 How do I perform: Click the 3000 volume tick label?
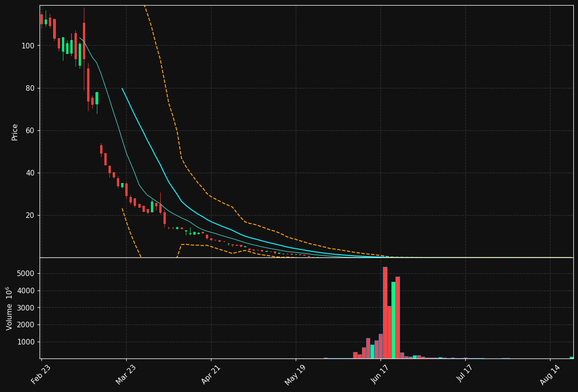pos(27,308)
